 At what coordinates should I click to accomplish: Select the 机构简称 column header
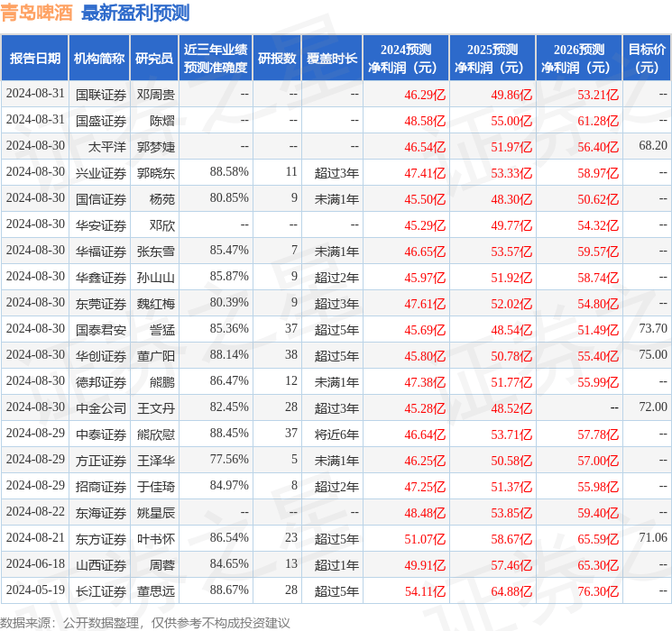99,59
